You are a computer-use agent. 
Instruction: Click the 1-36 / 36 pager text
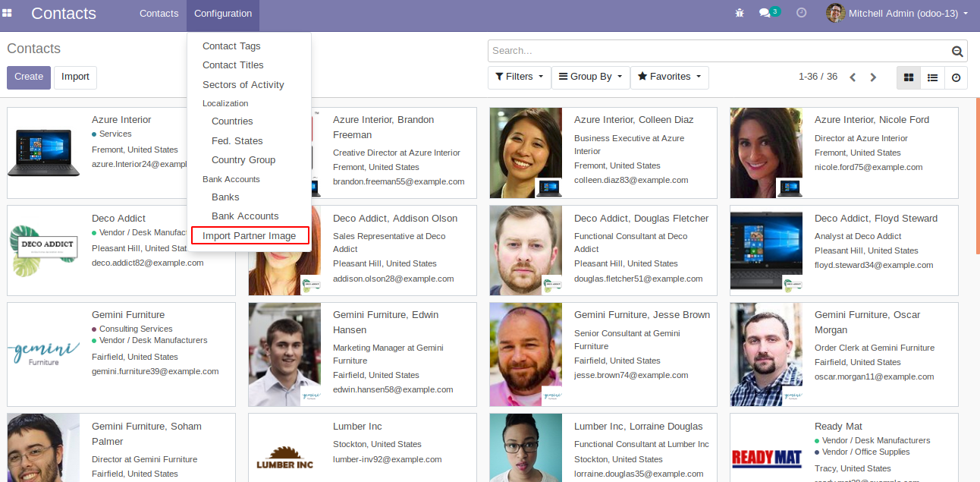[x=818, y=77]
